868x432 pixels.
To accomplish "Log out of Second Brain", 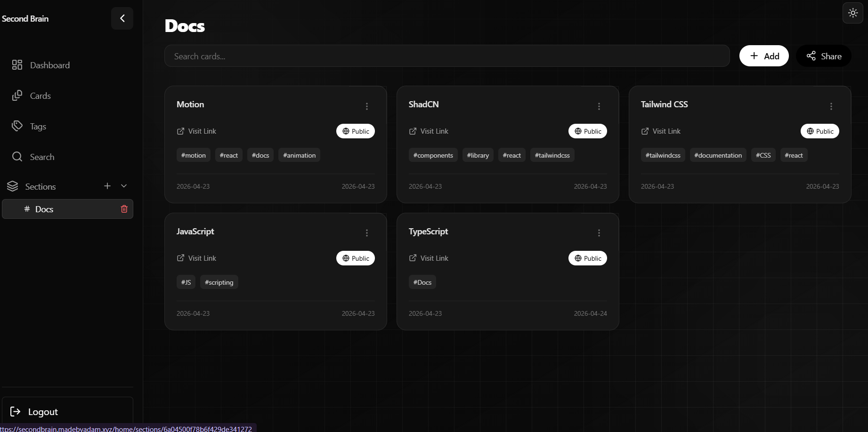I will (x=67, y=412).
